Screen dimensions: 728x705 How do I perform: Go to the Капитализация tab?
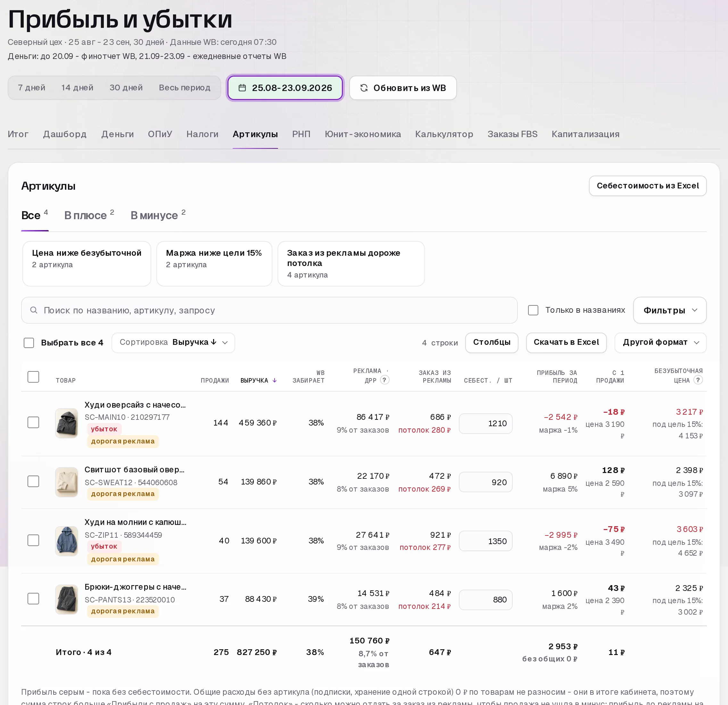[x=585, y=134]
